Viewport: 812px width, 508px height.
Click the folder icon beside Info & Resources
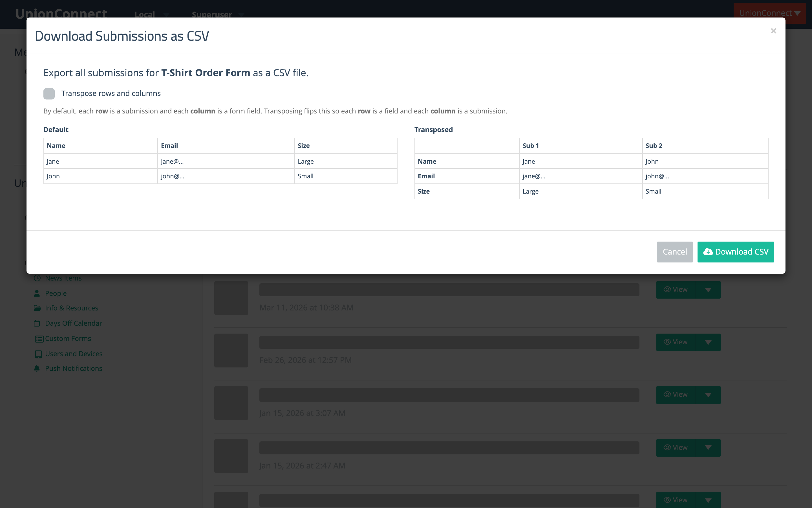[x=37, y=308]
